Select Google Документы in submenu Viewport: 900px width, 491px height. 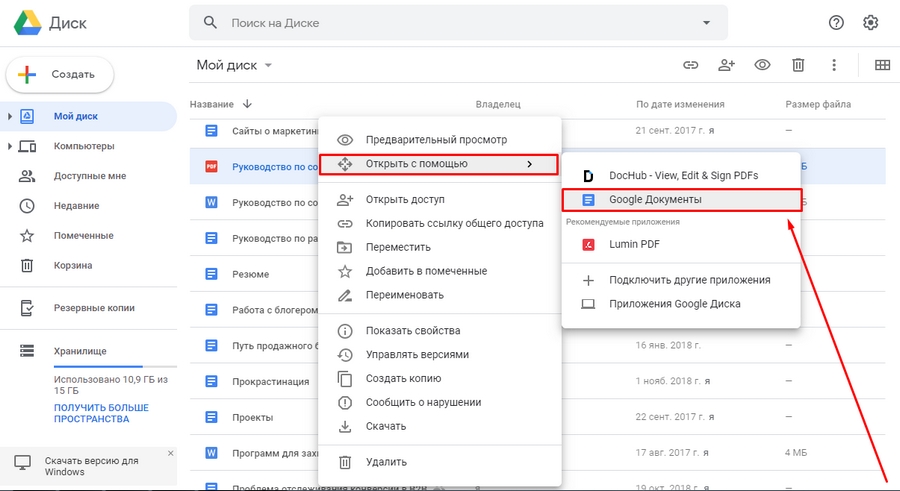point(655,199)
